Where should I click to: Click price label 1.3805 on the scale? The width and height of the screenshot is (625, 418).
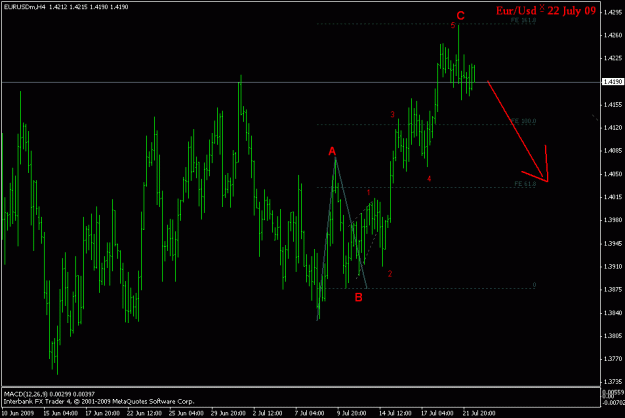613,336
